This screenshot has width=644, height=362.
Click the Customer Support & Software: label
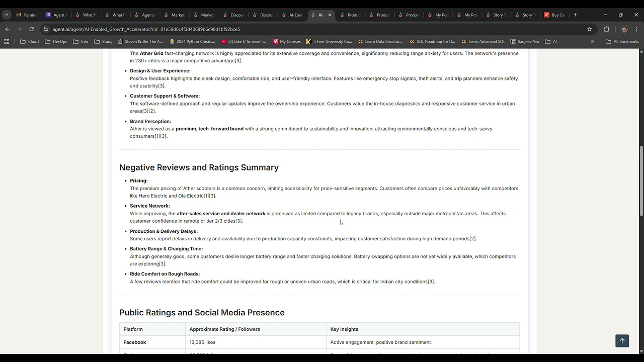tap(165, 96)
